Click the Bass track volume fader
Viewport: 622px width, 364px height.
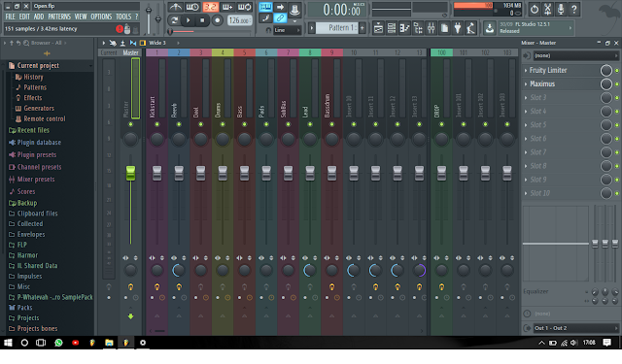pos(244,173)
